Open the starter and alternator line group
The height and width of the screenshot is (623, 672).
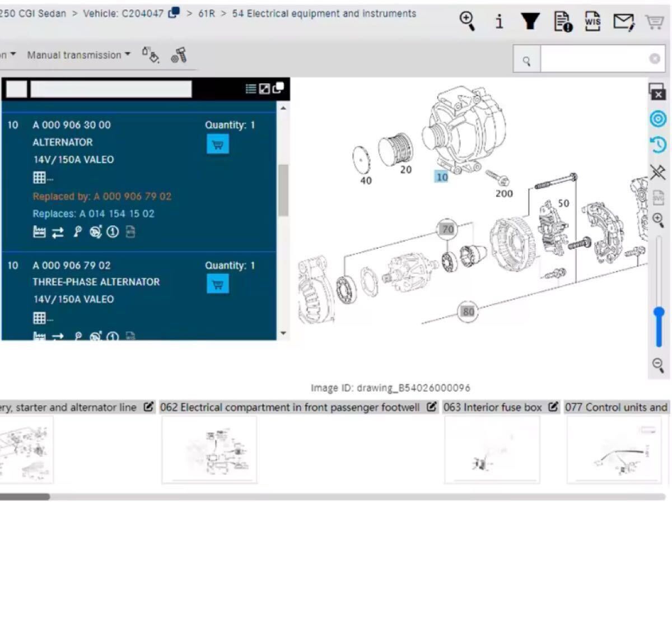pyautogui.click(x=68, y=407)
